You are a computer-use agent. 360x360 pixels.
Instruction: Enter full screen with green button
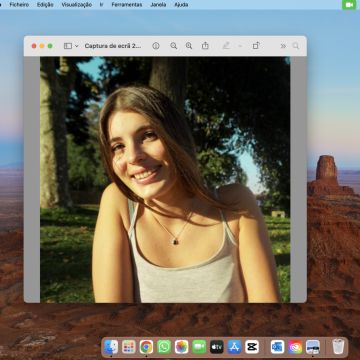tap(50, 46)
